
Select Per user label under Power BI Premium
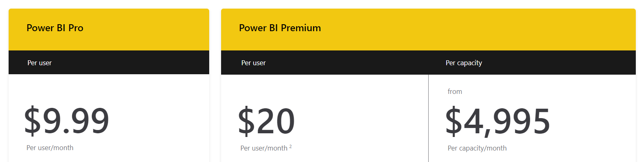(x=253, y=63)
